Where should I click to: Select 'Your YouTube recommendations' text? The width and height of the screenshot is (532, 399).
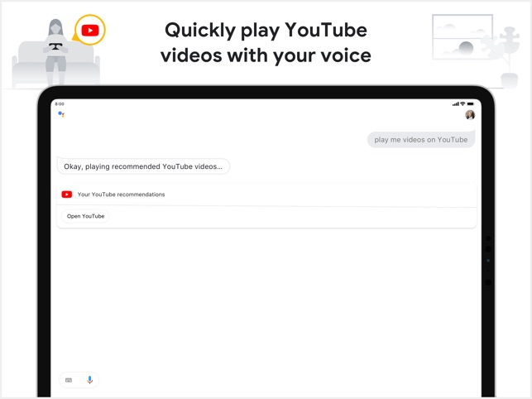pos(121,195)
